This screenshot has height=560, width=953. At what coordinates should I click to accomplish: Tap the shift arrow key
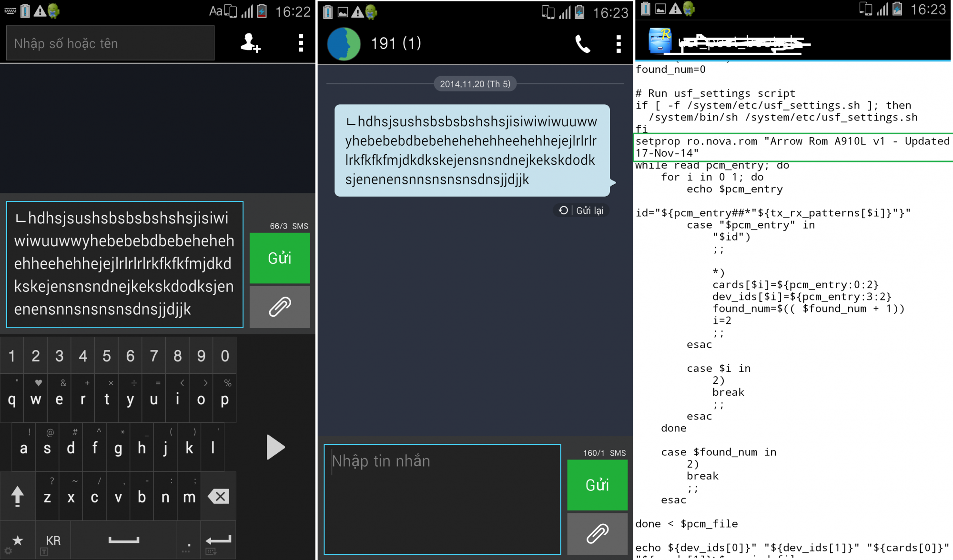coord(18,496)
